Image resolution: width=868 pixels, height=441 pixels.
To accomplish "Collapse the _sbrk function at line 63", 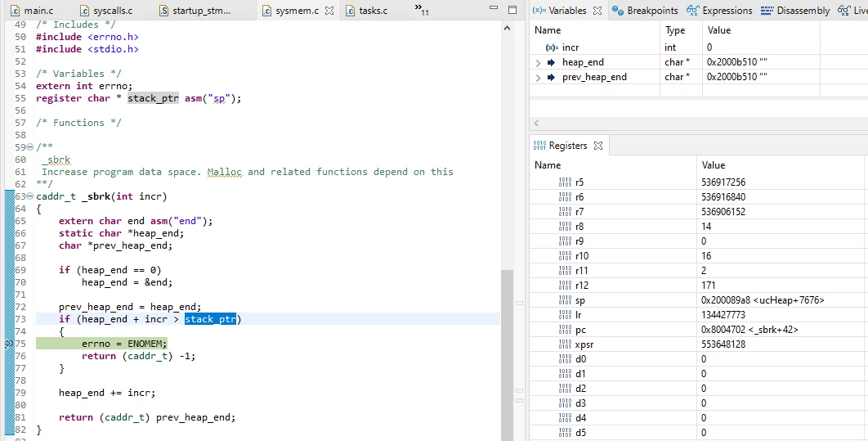I will pos(30,196).
